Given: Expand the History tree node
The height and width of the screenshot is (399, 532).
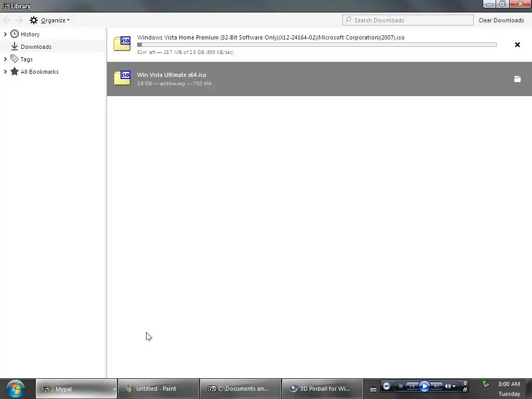Looking at the screenshot, I should coord(5,34).
